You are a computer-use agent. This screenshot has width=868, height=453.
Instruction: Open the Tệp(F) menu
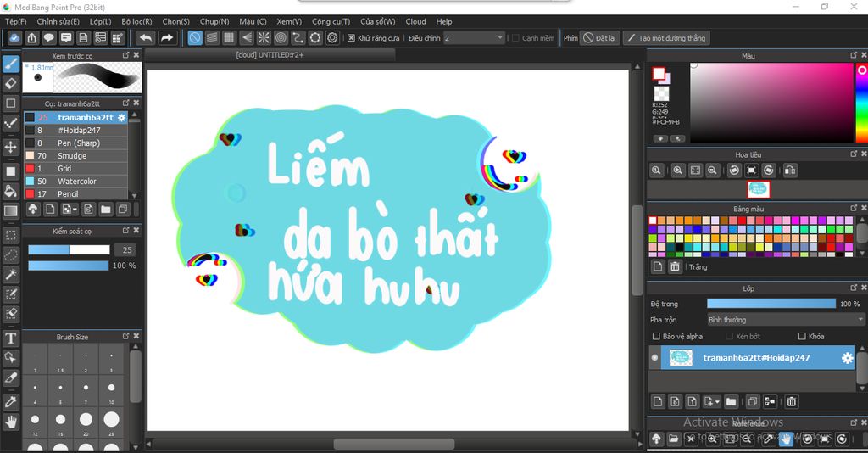tap(15, 21)
